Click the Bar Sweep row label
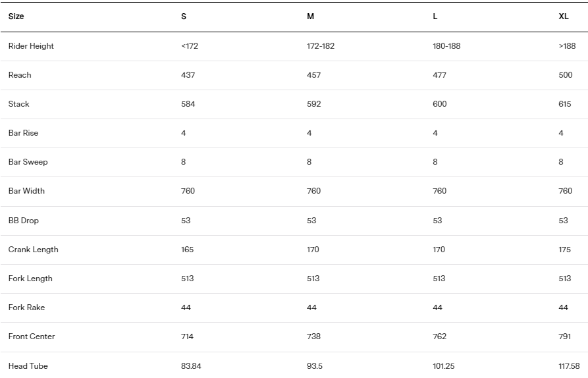Image resolution: width=588 pixels, height=378 pixels. tap(28, 162)
